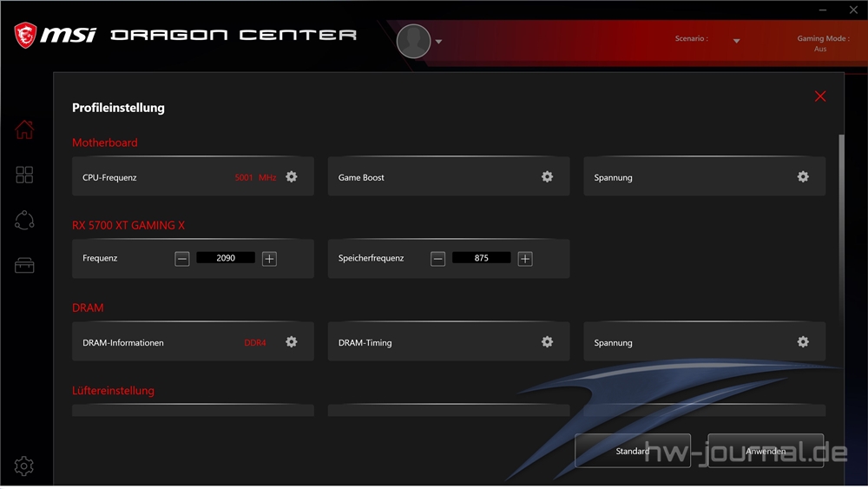Click the Frequenz value field 2090
This screenshot has height=489, width=868.
pyautogui.click(x=226, y=258)
